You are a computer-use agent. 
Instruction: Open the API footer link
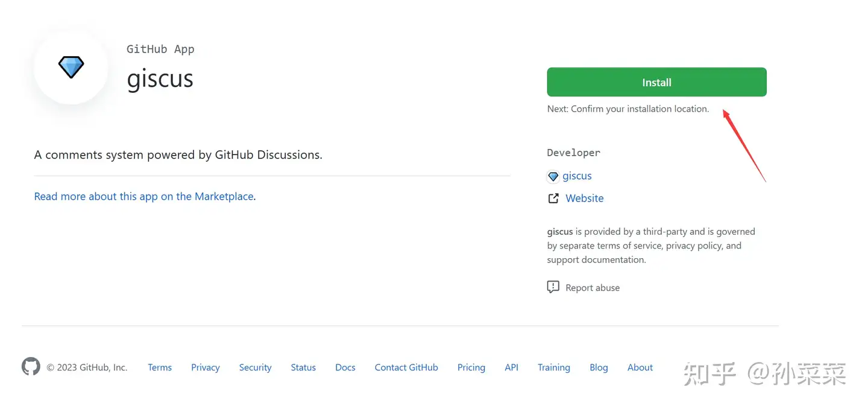511,367
